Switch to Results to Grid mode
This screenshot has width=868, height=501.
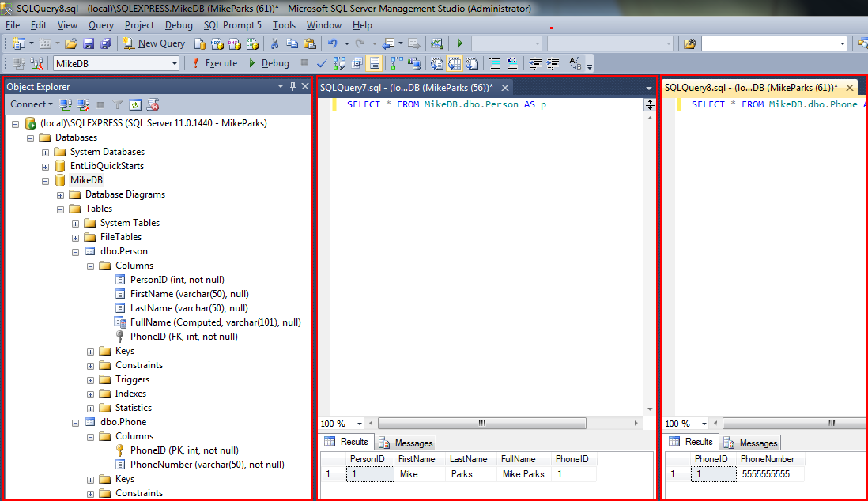(455, 63)
